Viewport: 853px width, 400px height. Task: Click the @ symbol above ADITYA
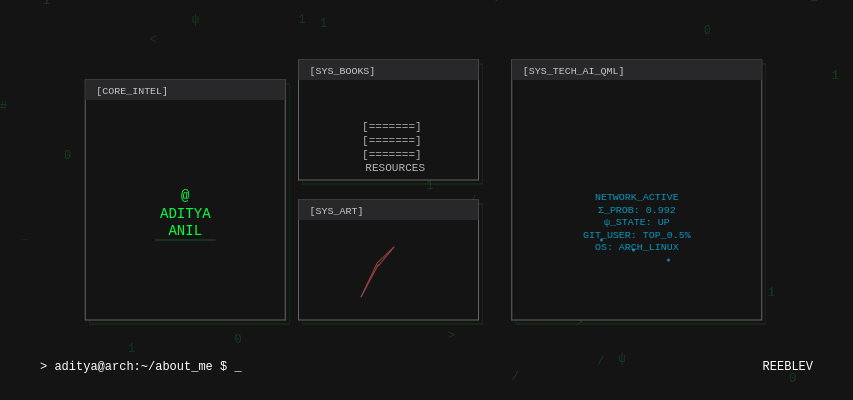click(x=185, y=196)
